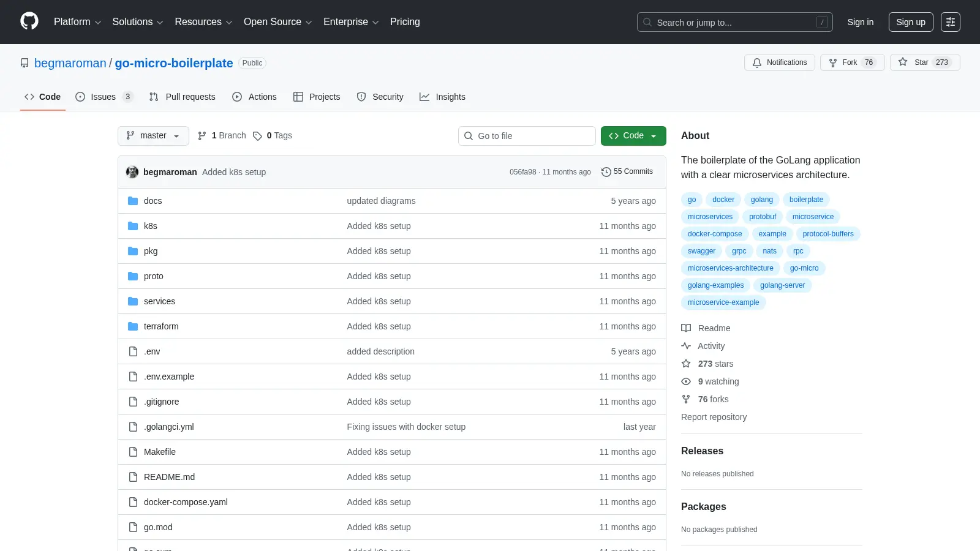Click the Star icon button
Viewport: 980px width, 551px height.
[x=925, y=62]
